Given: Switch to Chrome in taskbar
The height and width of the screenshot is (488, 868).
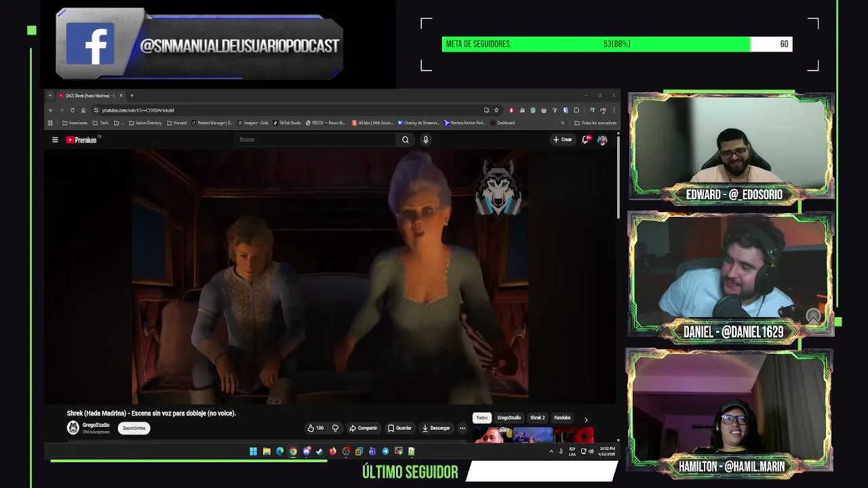Looking at the screenshot, I should point(293,451).
